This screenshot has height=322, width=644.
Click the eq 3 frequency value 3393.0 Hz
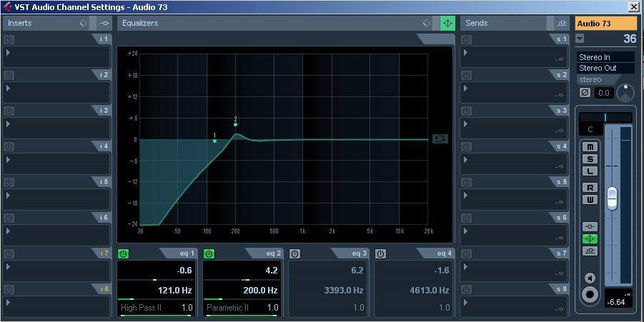343,291
